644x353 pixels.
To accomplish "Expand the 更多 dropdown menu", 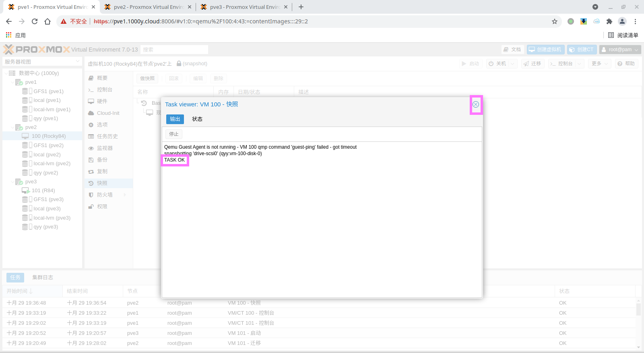I will click(600, 64).
